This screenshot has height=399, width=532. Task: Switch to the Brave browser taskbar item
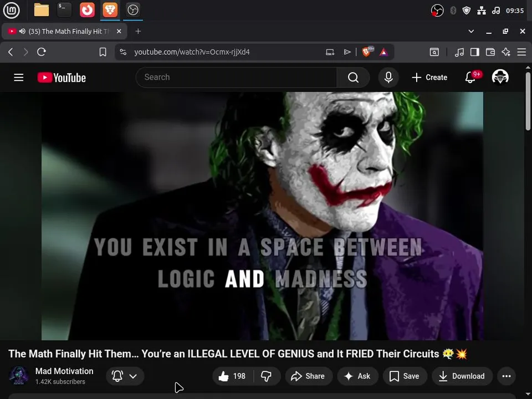point(110,10)
